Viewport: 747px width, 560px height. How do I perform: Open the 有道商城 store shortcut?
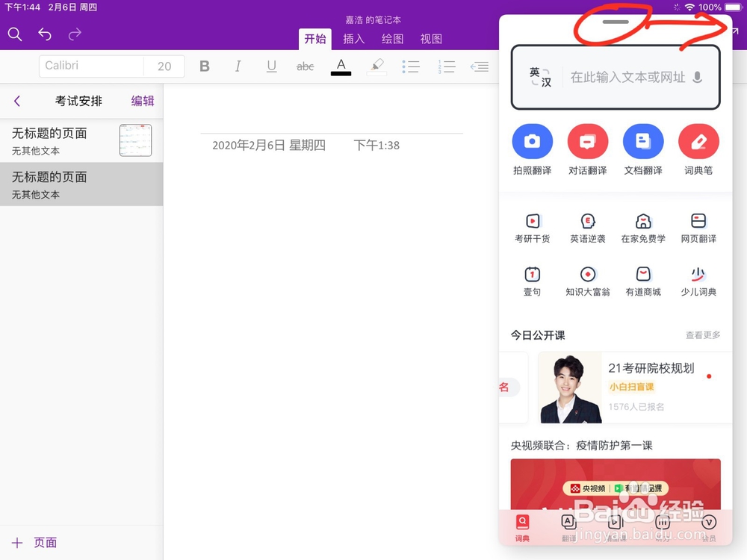(x=643, y=282)
